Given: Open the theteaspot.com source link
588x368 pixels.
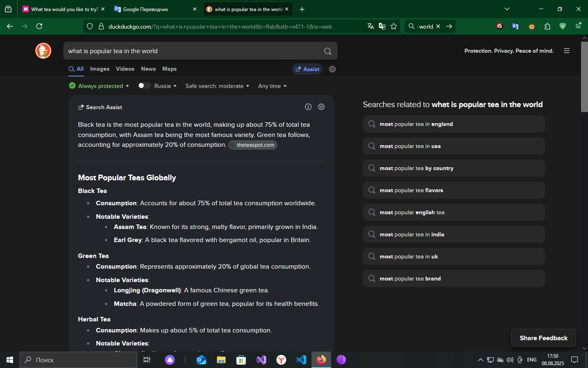Looking at the screenshot, I should (253, 145).
